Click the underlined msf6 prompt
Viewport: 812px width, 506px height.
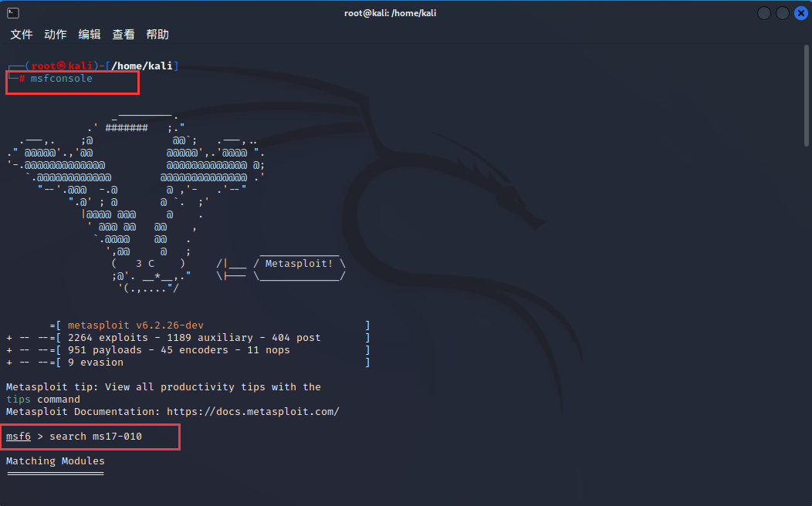(x=18, y=436)
